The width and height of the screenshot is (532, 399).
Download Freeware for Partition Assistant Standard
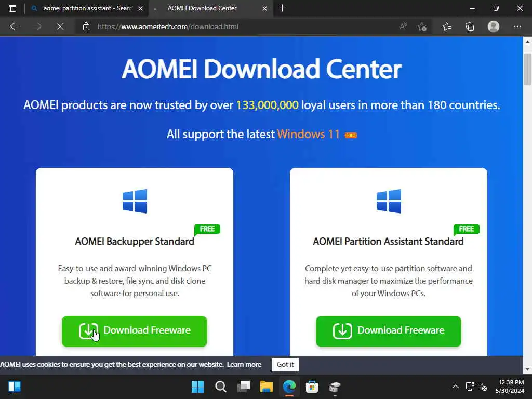tap(389, 331)
